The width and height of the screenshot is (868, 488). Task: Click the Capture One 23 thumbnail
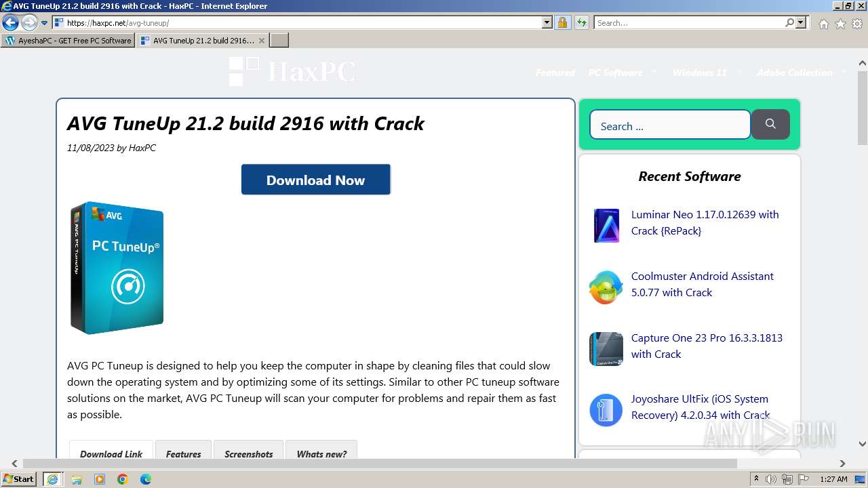(x=606, y=349)
